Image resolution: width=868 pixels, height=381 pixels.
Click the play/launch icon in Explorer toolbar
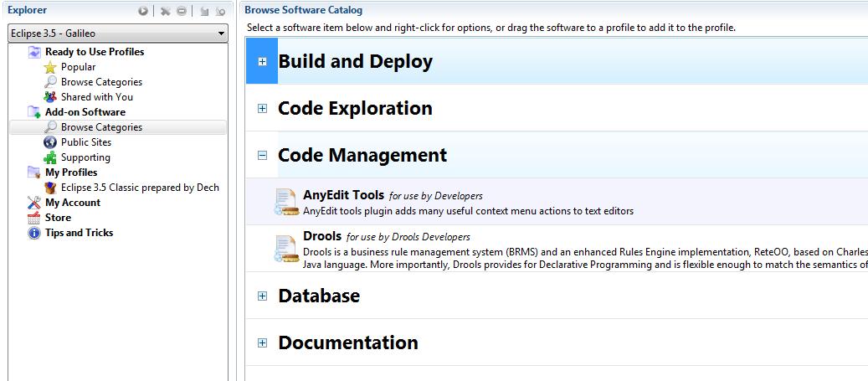(143, 11)
